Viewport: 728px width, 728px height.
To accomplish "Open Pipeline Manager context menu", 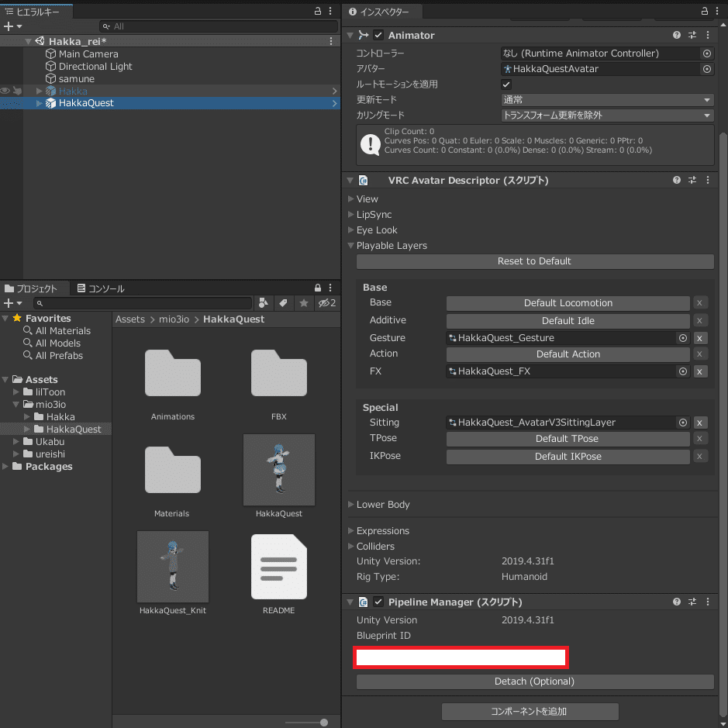I will [x=708, y=602].
